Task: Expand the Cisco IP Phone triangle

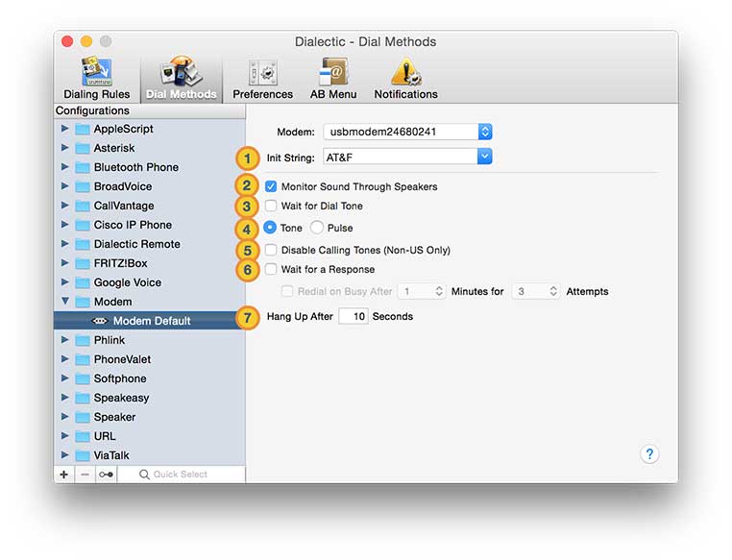Action: (65, 225)
